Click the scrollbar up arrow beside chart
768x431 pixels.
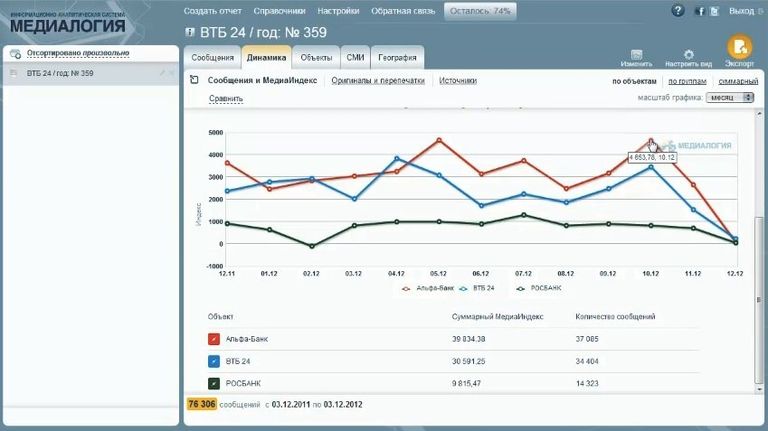tap(759, 114)
